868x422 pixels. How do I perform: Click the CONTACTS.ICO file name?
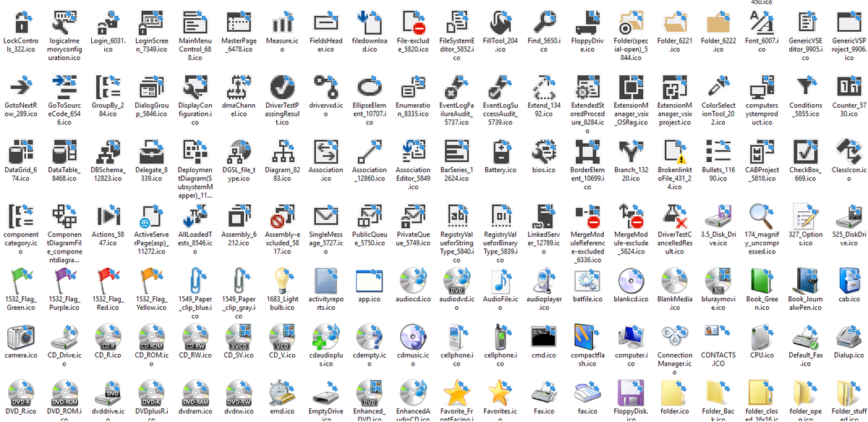click(x=718, y=360)
